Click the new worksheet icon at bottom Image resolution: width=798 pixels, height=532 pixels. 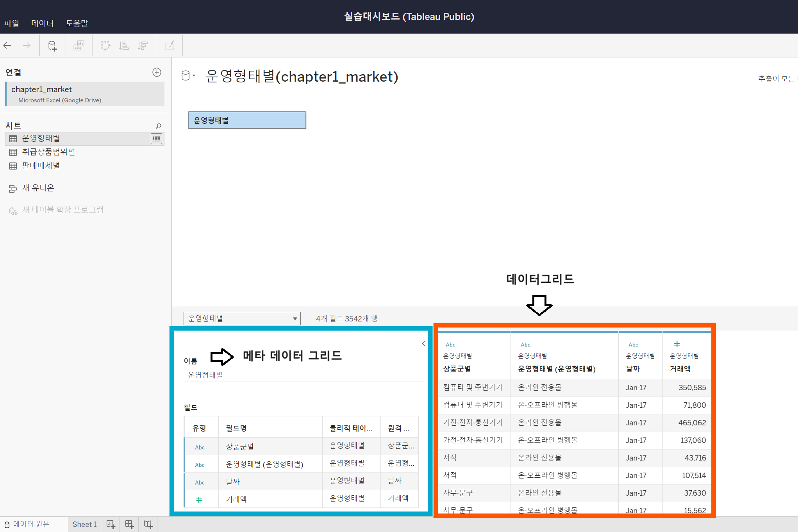coord(111,524)
